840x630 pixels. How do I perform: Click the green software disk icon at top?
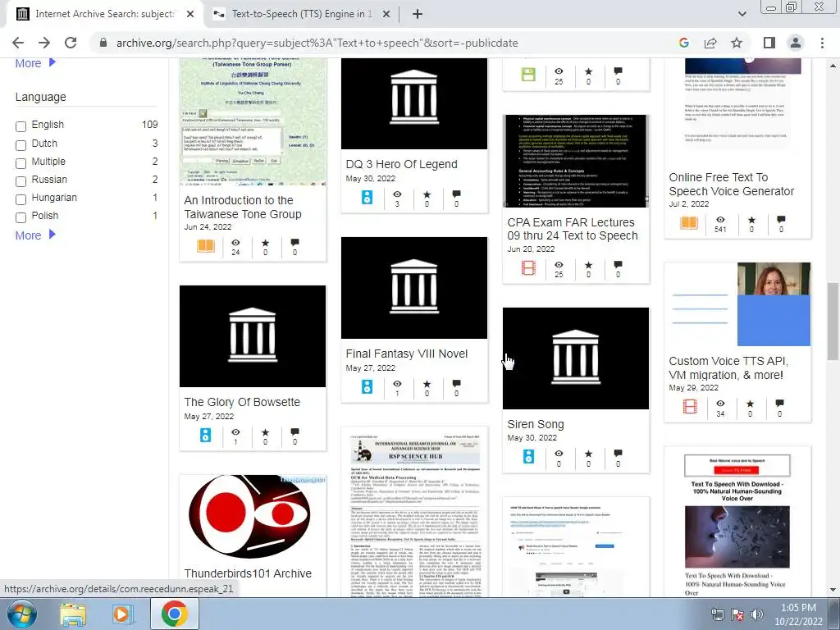coord(528,74)
